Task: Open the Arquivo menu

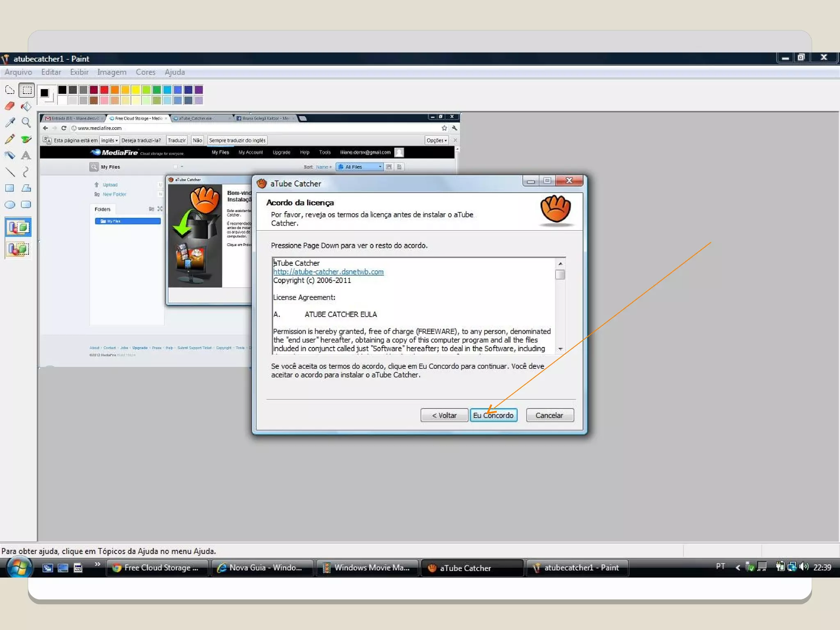Action: coord(18,72)
